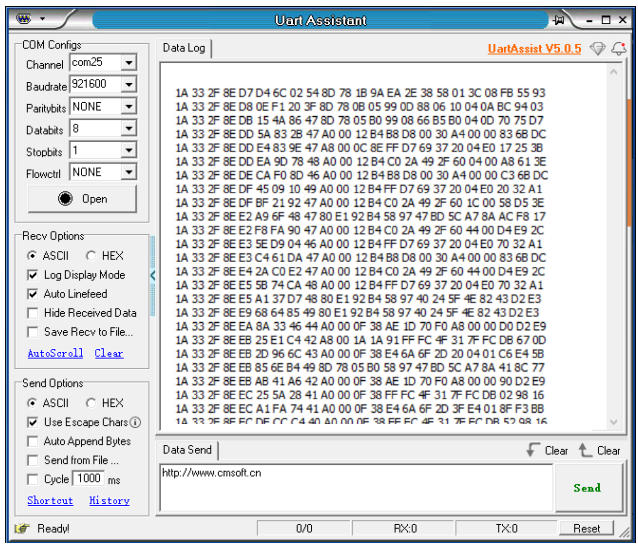Enable Auto Append Bytes
638x547 pixels.
pos(32,441)
